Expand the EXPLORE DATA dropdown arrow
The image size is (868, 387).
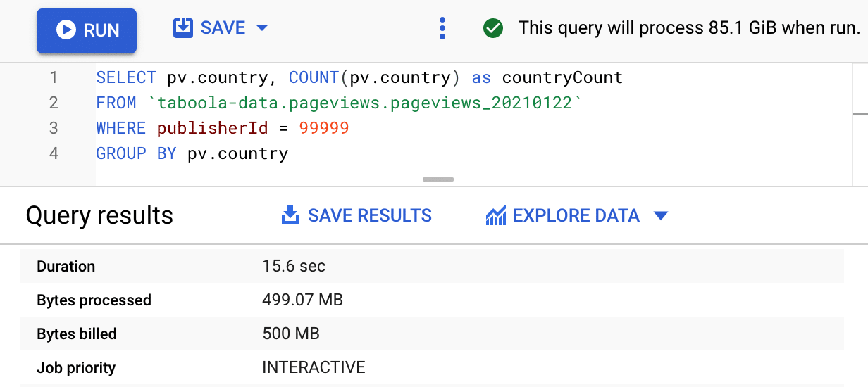(660, 216)
